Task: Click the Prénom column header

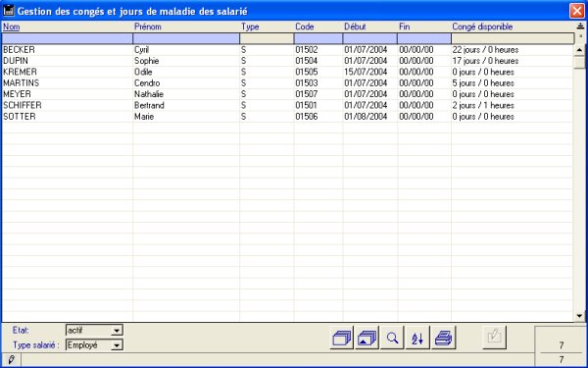Action: 148,26
